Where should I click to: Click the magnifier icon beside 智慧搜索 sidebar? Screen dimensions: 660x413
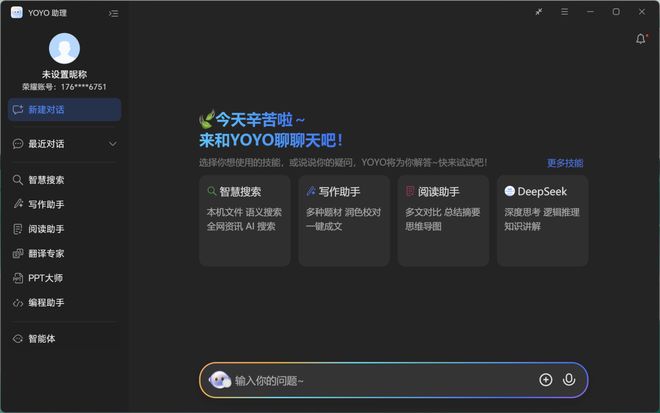(x=18, y=180)
